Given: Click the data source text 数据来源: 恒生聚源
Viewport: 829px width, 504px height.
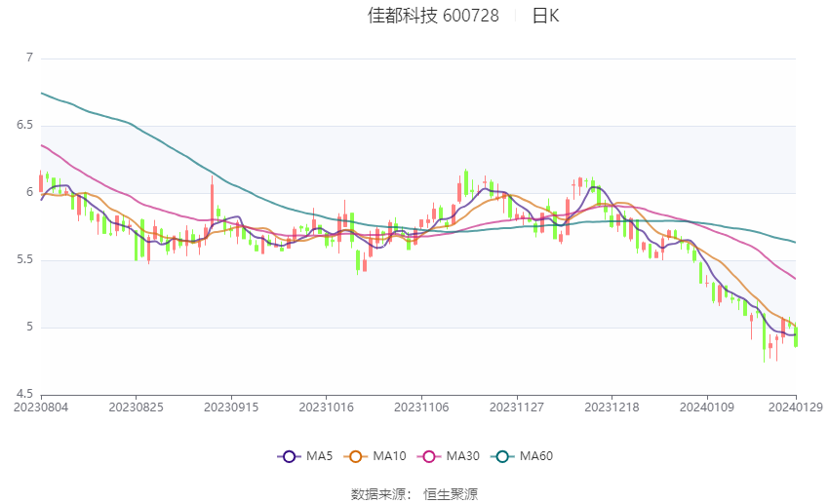Looking at the screenshot, I should 414,494.
